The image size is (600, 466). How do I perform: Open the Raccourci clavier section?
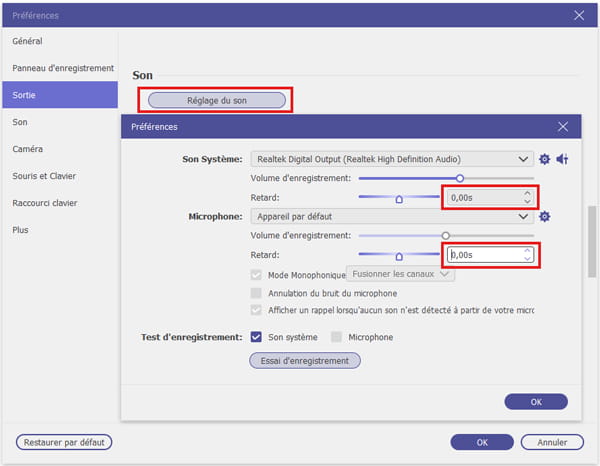coord(44,202)
